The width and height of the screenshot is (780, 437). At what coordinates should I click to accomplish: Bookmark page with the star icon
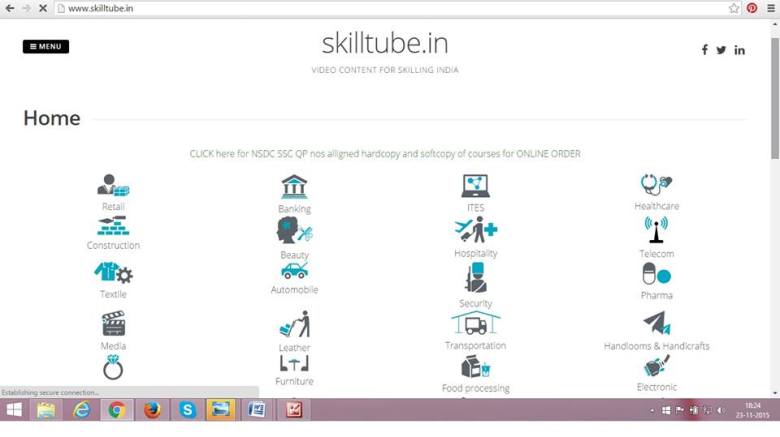(734, 8)
